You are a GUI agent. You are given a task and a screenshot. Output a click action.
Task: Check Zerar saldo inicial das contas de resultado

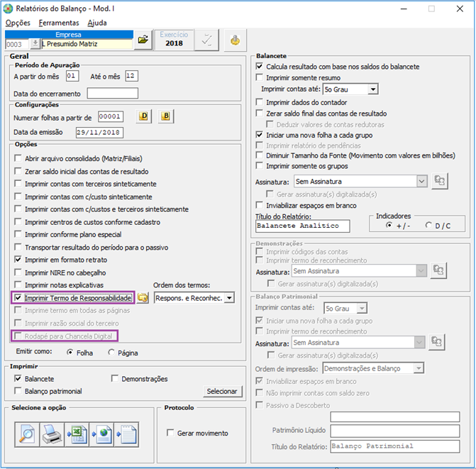[x=18, y=171]
